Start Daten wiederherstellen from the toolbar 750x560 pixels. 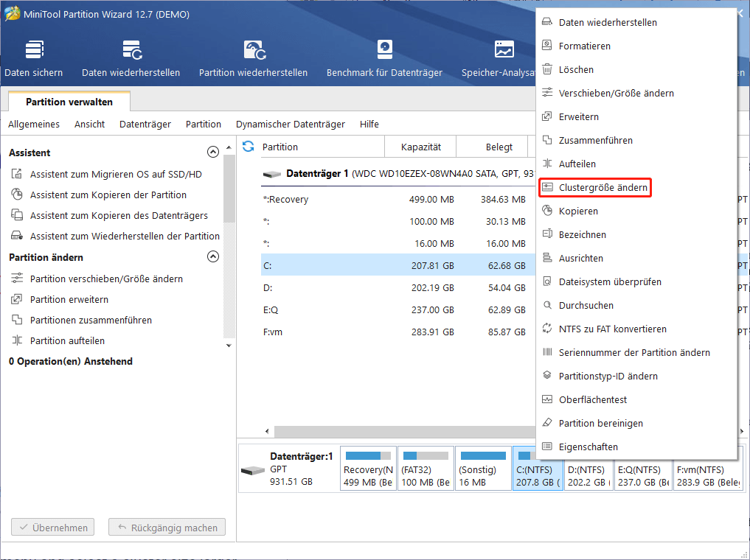131,55
